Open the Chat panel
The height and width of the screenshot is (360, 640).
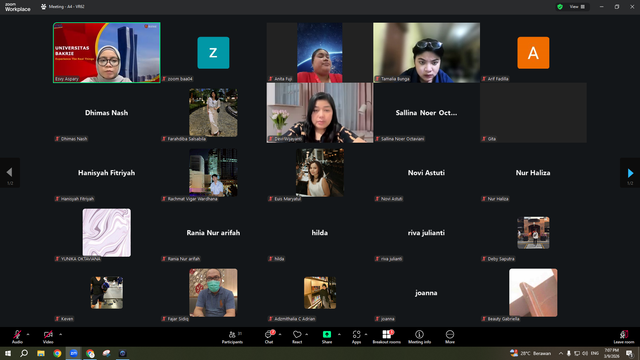269,337
